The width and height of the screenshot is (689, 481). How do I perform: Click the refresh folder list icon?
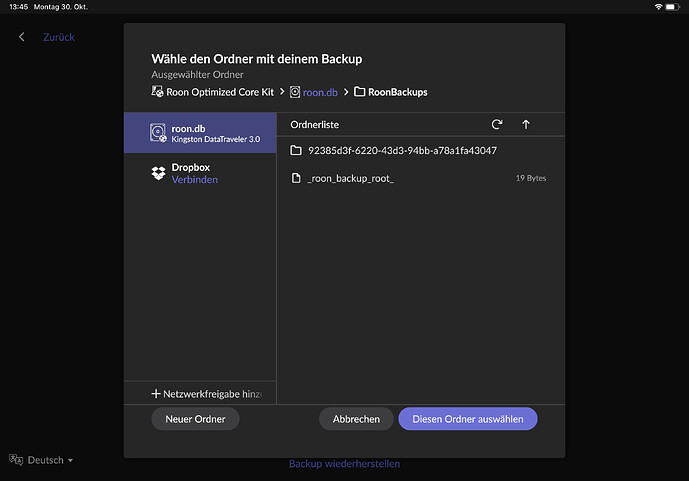pyautogui.click(x=497, y=125)
